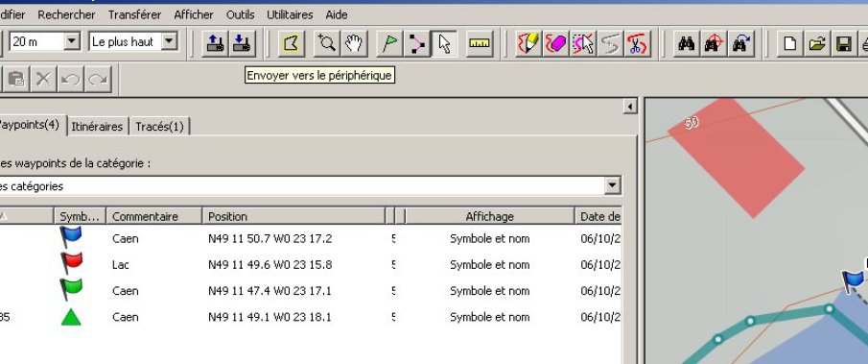Open the Transférer menu
Image resolution: width=868 pixels, height=364 pixels.
click(x=134, y=15)
